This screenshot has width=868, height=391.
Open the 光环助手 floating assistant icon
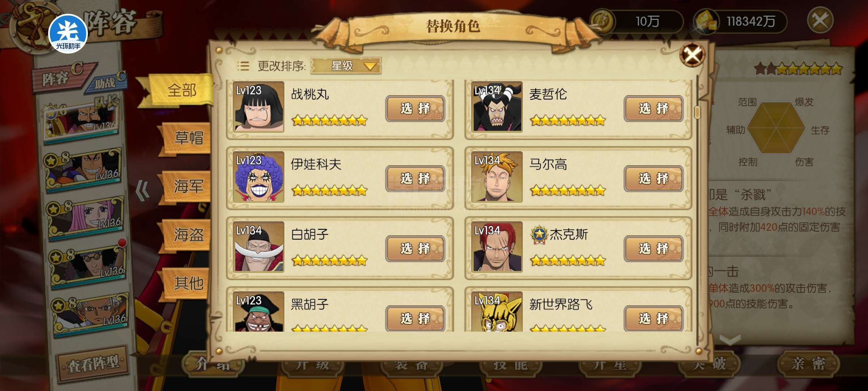click(x=68, y=34)
